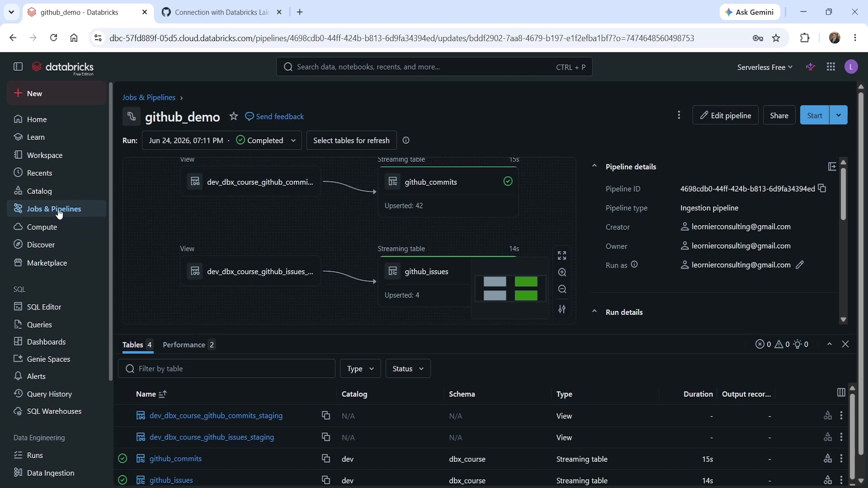
Task: Zoom out on the pipeline graph
Action: click(x=562, y=289)
